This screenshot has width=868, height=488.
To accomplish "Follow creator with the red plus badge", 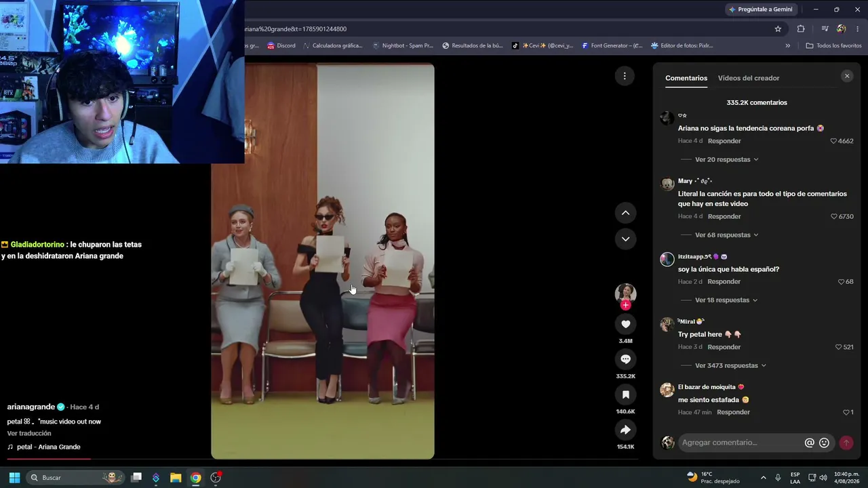I will click(625, 305).
